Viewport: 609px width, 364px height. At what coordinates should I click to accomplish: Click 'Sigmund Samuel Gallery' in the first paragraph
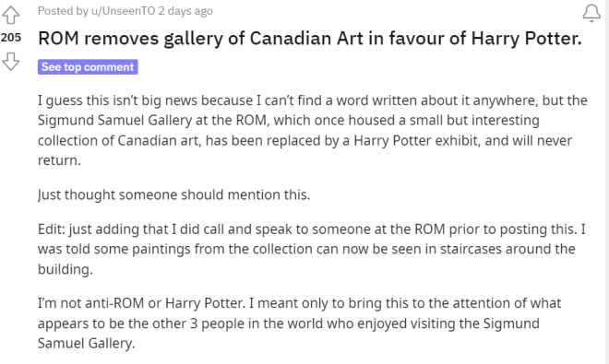[x=114, y=121]
